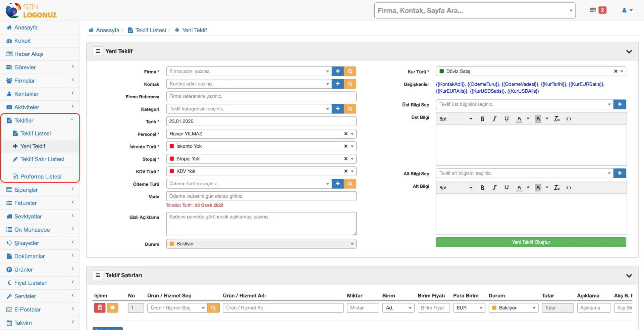Search products with orange magnifier in row 1

tap(214, 308)
